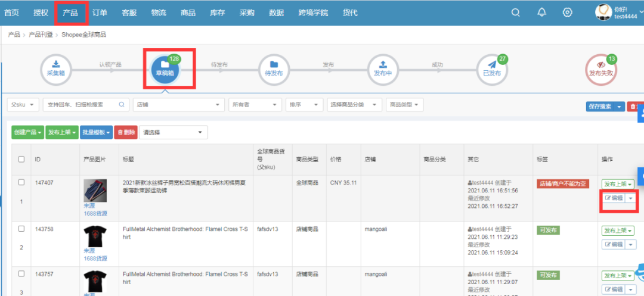644x296 pixels.
Task: Open the 订单 orders menu
Action: point(100,13)
